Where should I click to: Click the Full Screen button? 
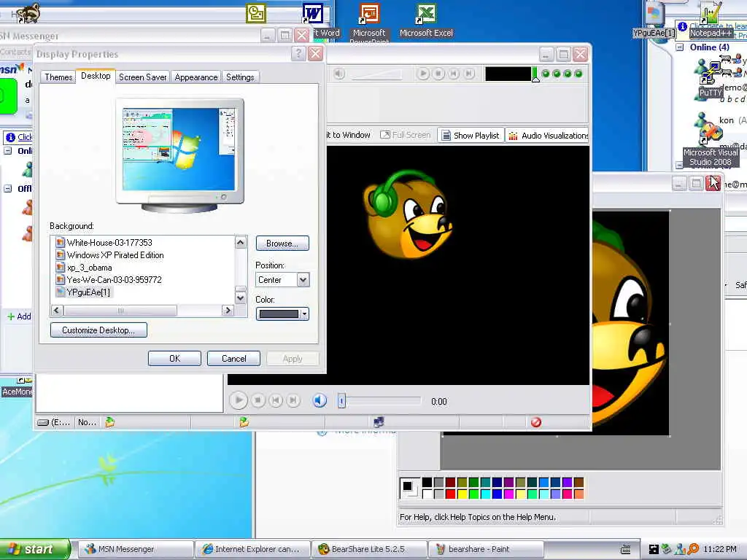point(406,135)
